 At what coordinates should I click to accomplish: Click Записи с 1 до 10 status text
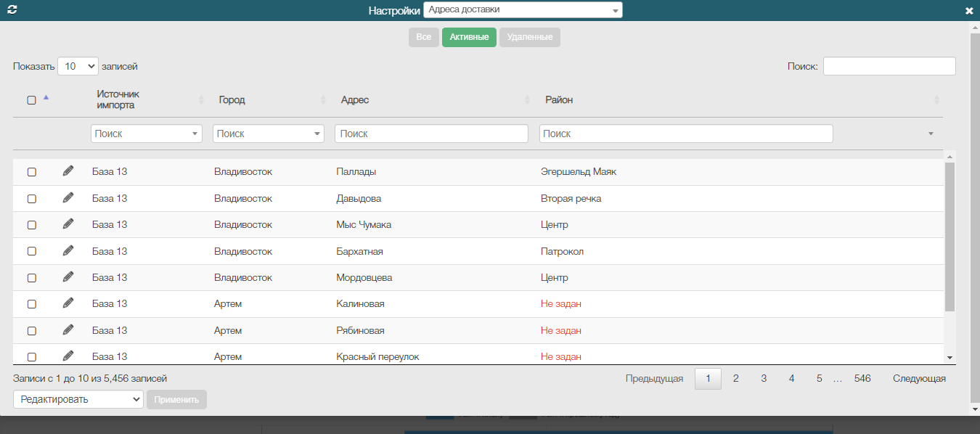click(90, 378)
